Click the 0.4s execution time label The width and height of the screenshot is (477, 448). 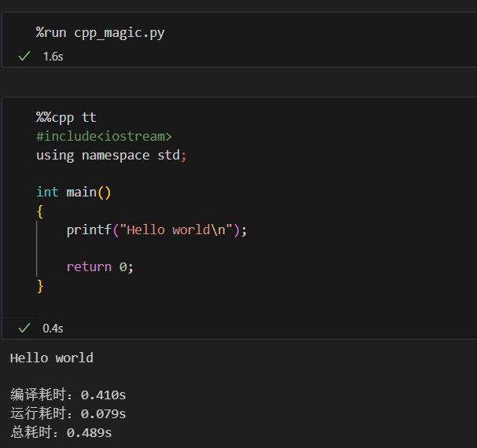(x=53, y=329)
